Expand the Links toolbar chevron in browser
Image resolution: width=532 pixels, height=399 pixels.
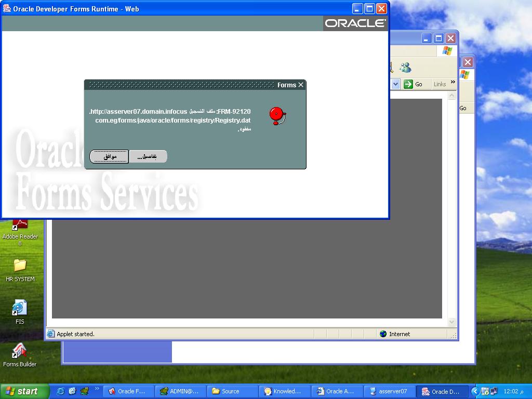coord(453,82)
